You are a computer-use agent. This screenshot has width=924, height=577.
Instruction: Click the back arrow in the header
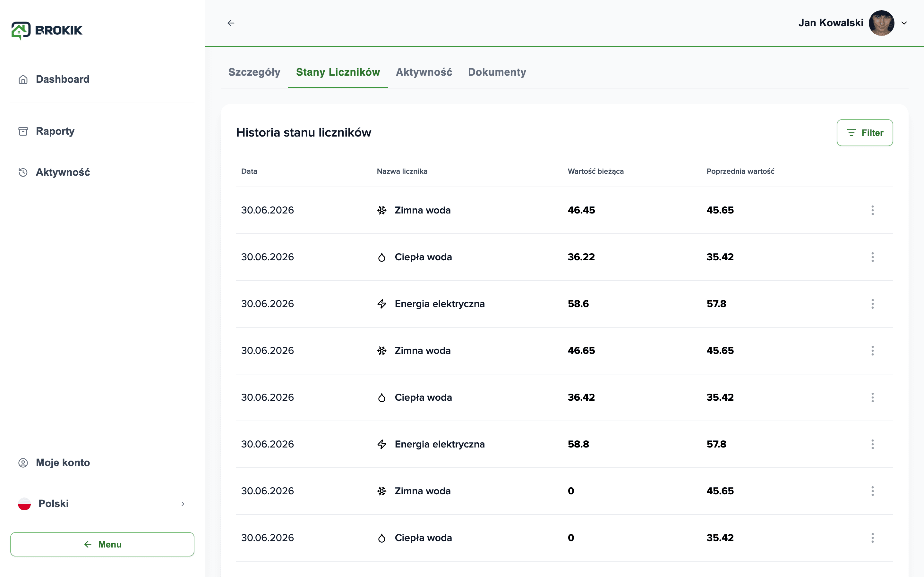231,23
